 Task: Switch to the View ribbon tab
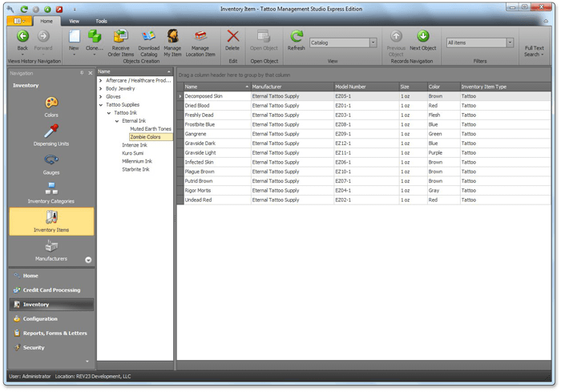74,21
